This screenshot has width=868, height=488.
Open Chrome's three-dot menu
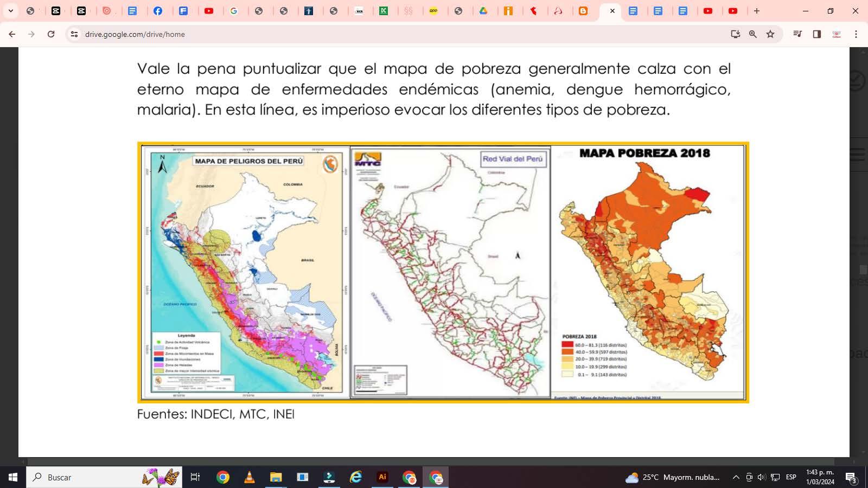[x=856, y=34]
